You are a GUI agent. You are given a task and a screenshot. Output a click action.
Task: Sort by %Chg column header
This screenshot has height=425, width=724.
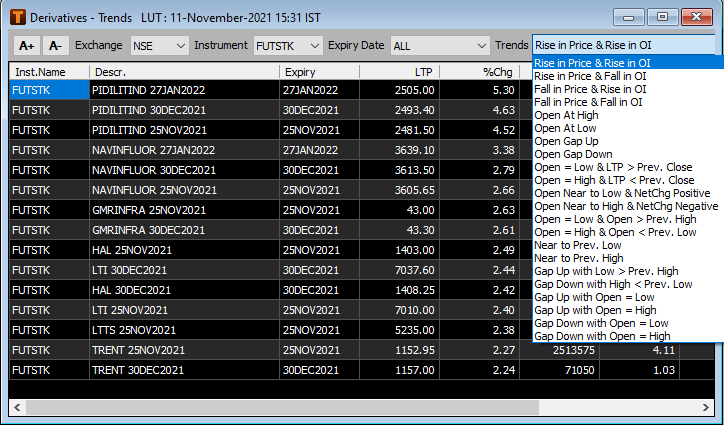pyautogui.click(x=479, y=72)
